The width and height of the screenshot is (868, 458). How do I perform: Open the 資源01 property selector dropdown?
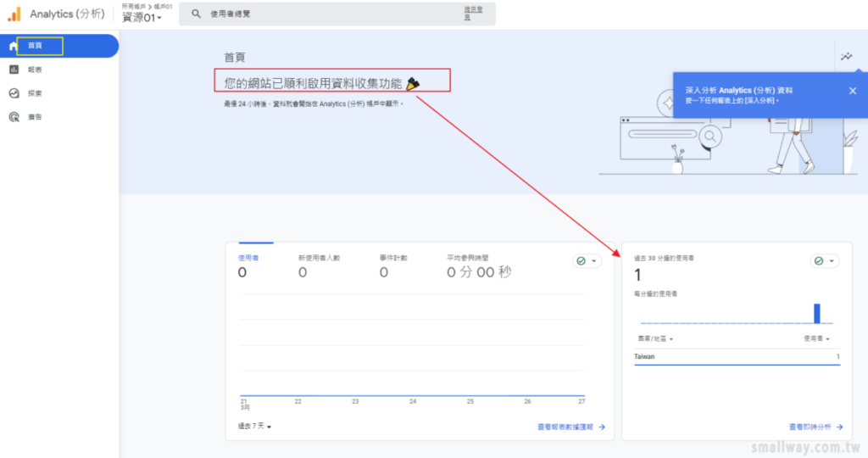point(142,18)
